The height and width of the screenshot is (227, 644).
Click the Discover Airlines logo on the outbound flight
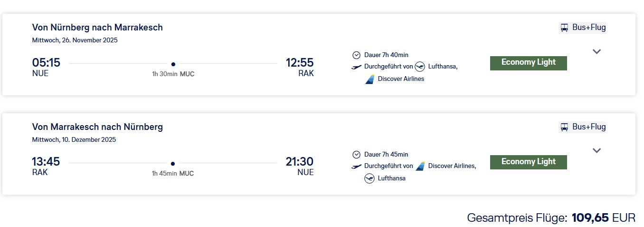(x=369, y=79)
